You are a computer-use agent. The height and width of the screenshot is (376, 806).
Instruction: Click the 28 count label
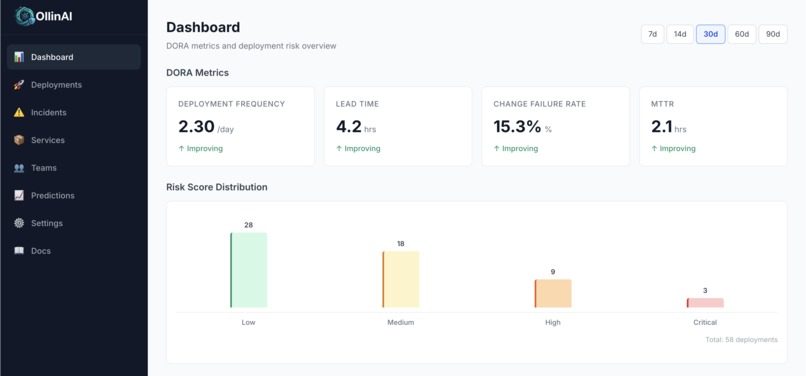249,225
